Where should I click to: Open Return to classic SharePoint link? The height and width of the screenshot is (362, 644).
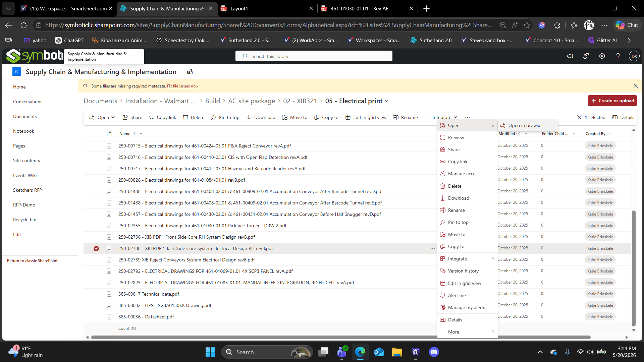(32, 260)
